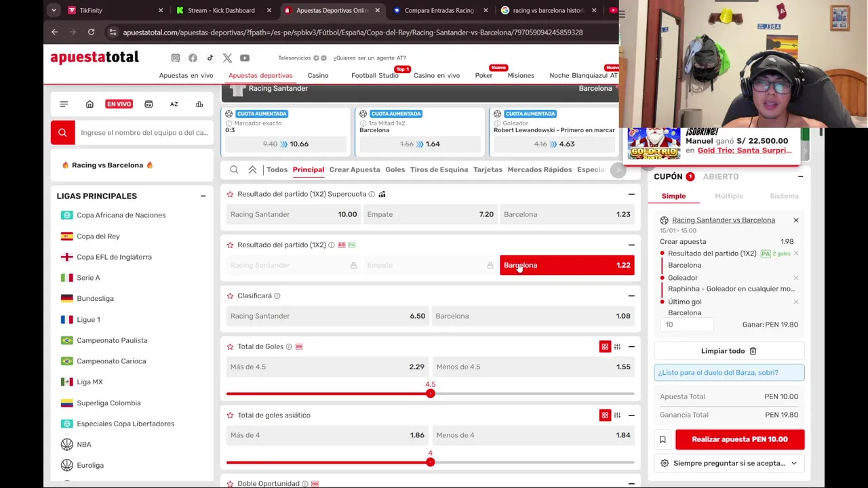This screenshot has width=868, height=488.
Task: Switch to Crear Apuesta tab
Action: [355, 169]
